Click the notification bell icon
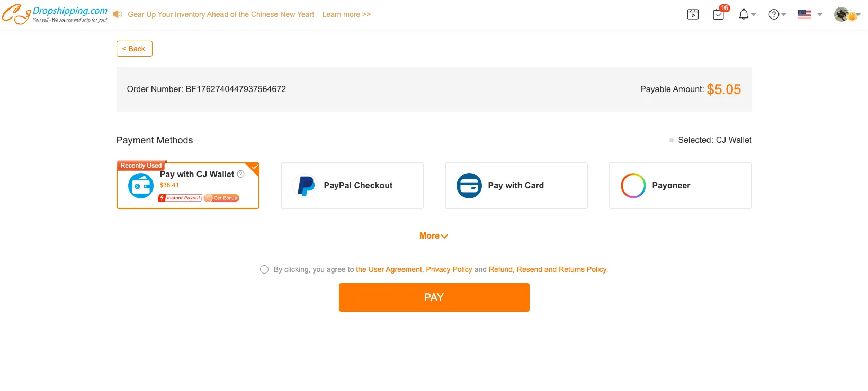The width and height of the screenshot is (868, 391). pyautogui.click(x=744, y=14)
